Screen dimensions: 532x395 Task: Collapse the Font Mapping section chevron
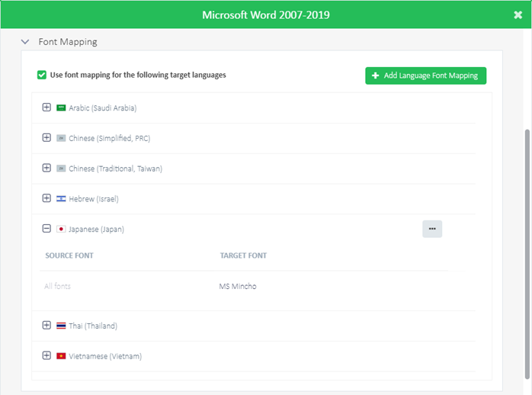pyautogui.click(x=25, y=42)
